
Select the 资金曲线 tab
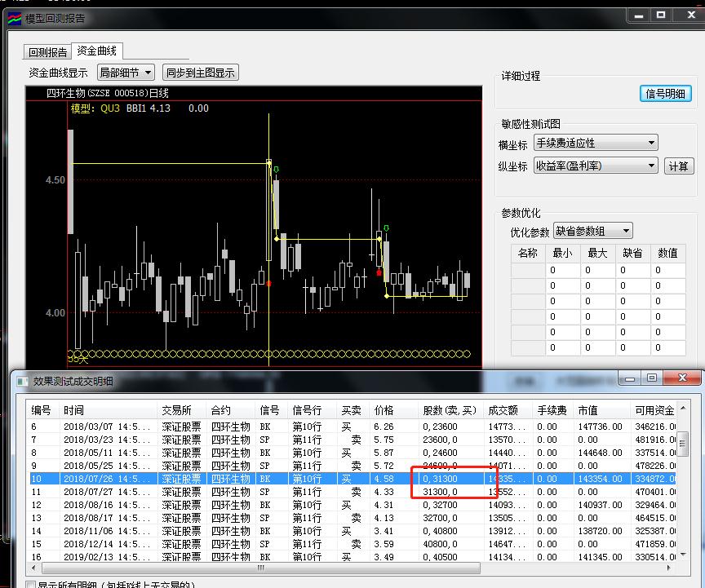click(x=96, y=51)
